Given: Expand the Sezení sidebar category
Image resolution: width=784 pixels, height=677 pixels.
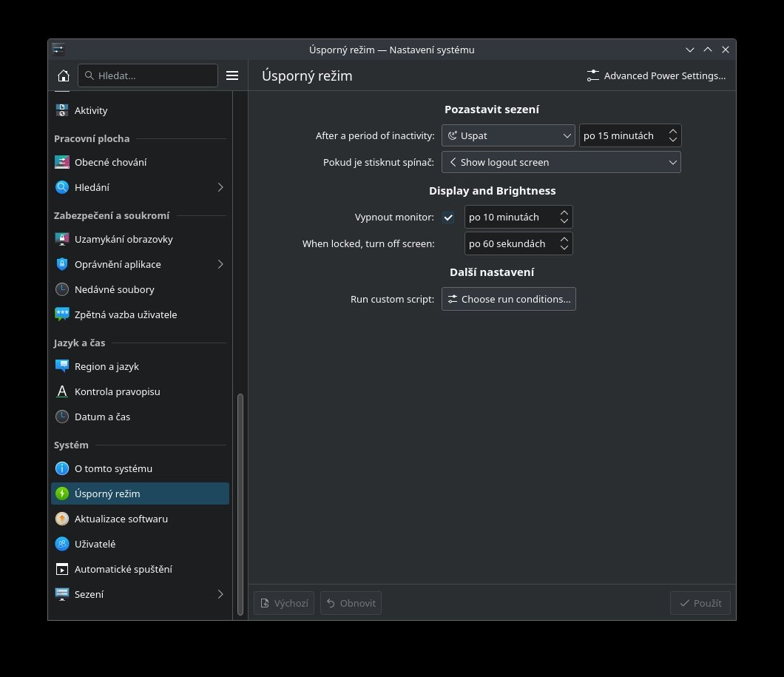Looking at the screenshot, I should (x=220, y=594).
